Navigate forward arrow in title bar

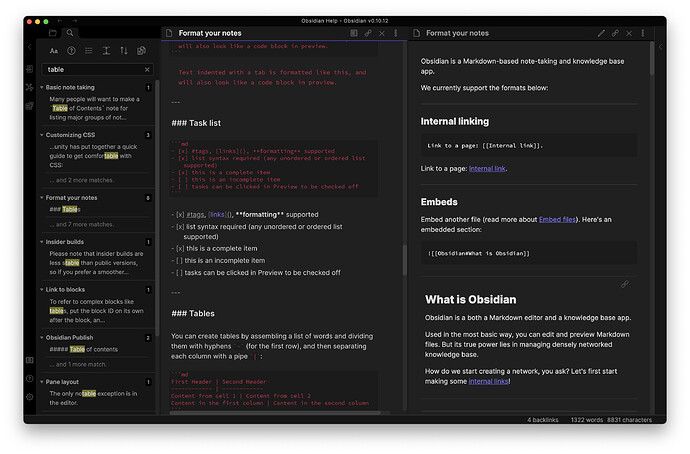pos(75,21)
